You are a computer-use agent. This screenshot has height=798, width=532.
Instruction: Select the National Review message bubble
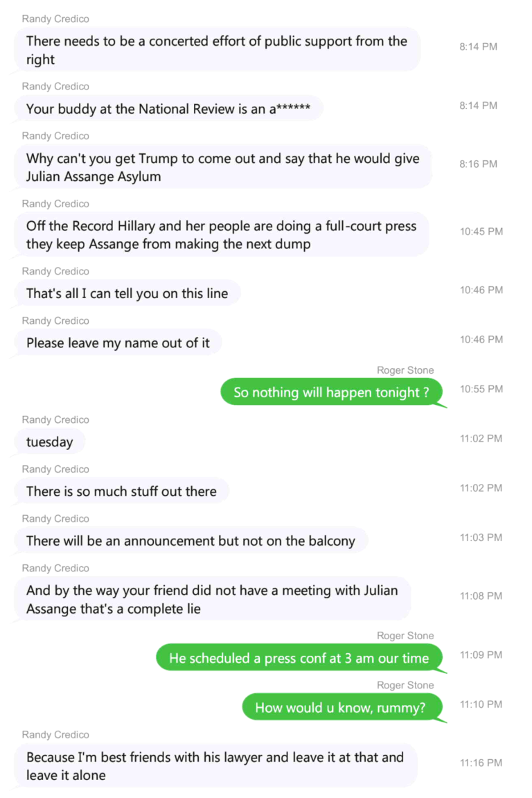click(168, 109)
